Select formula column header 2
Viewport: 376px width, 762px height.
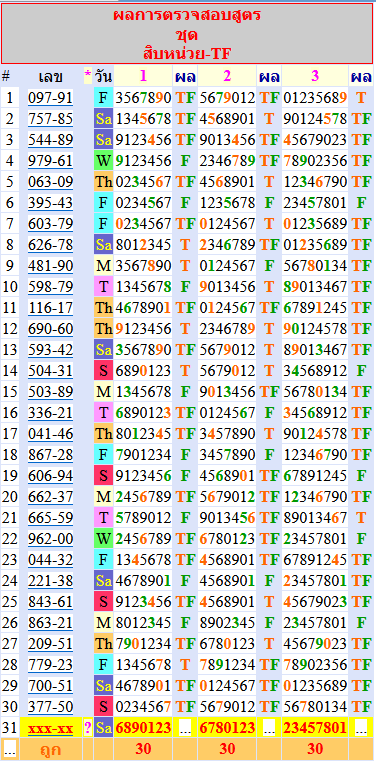(227, 76)
